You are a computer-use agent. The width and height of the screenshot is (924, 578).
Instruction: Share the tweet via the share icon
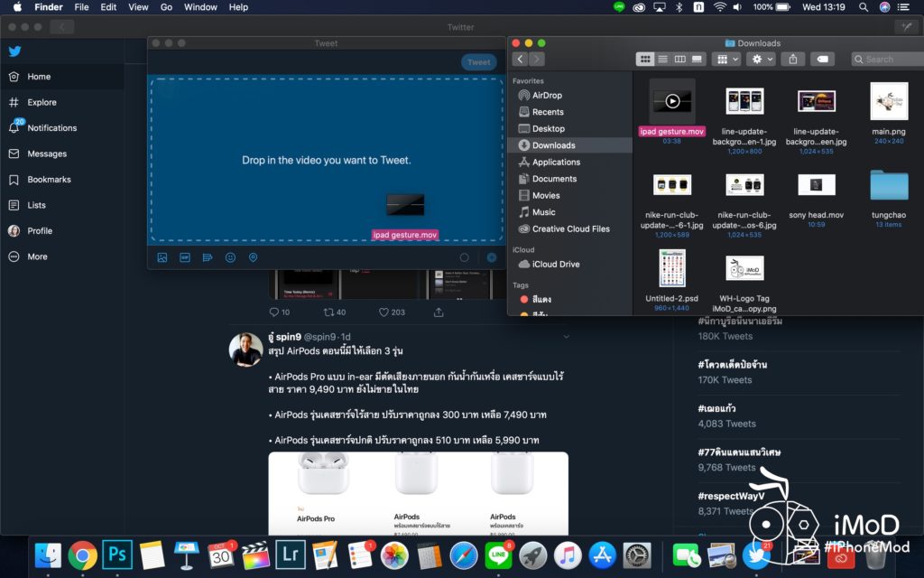439,312
